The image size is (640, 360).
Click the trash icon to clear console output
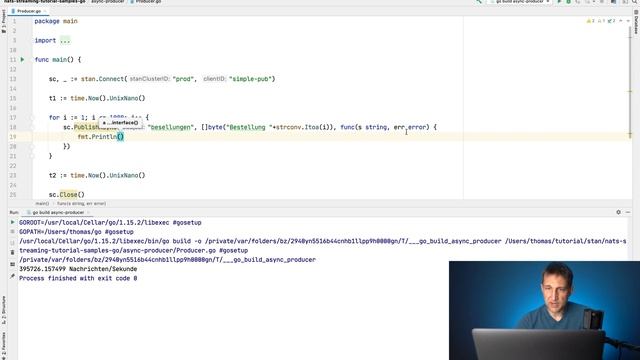pos(12,253)
